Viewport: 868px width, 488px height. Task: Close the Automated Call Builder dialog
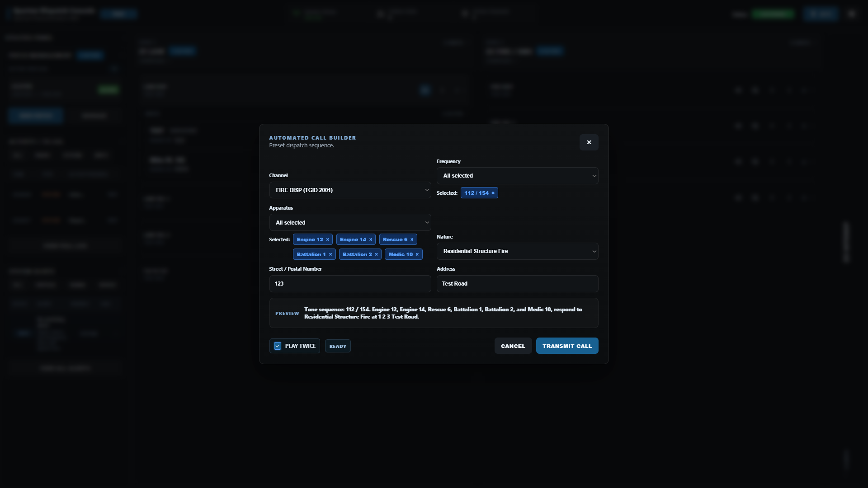[x=589, y=142]
